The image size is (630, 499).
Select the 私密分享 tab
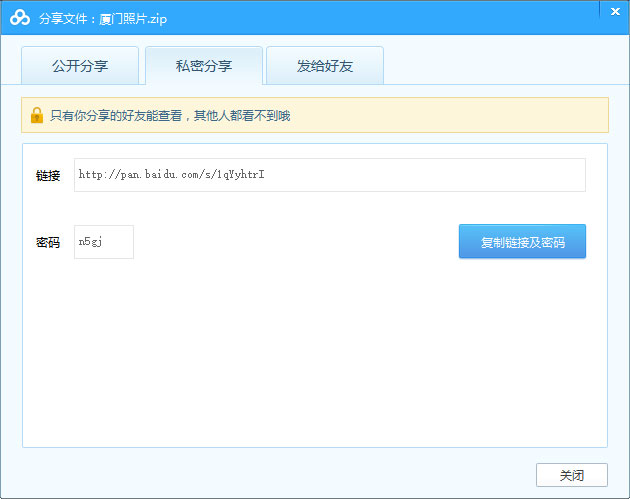click(204, 65)
